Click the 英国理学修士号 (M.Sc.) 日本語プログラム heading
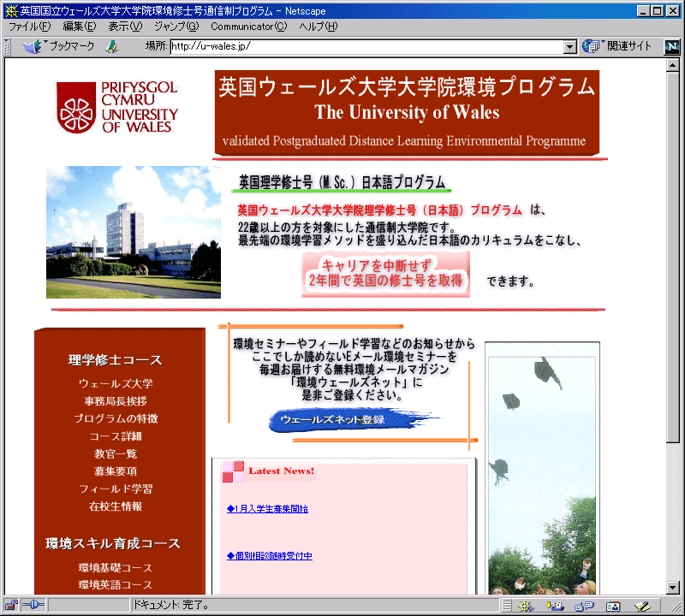The image size is (685, 616). tap(342, 182)
